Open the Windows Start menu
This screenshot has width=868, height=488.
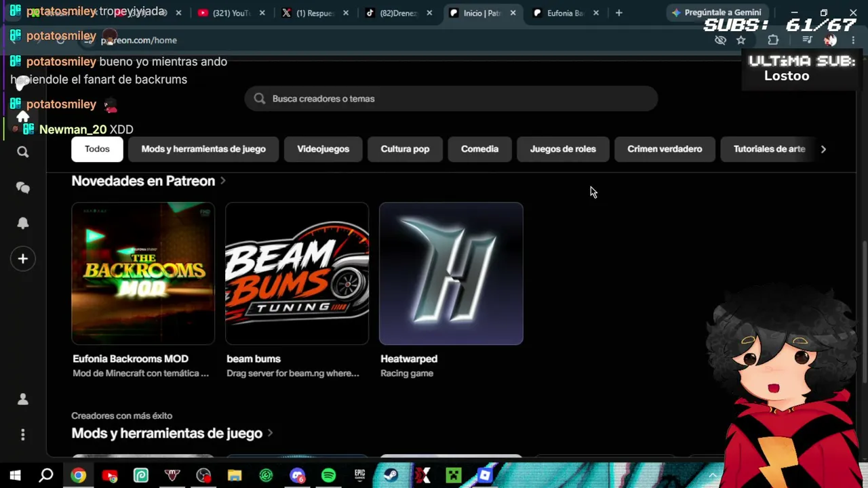click(15, 476)
